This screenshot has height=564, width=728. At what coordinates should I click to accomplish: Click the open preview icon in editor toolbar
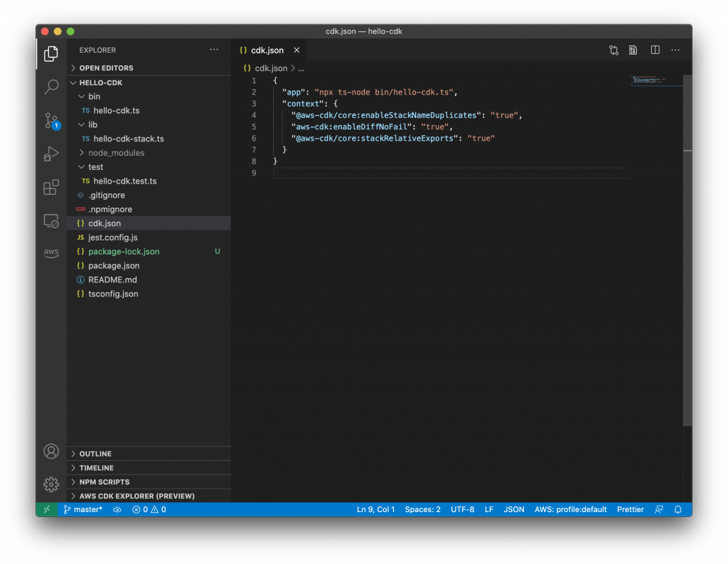coord(633,50)
